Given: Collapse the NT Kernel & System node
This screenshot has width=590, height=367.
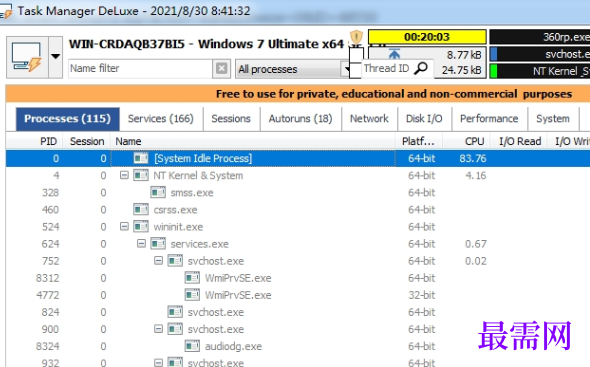Looking at the screenshot, I should (124, 175).
